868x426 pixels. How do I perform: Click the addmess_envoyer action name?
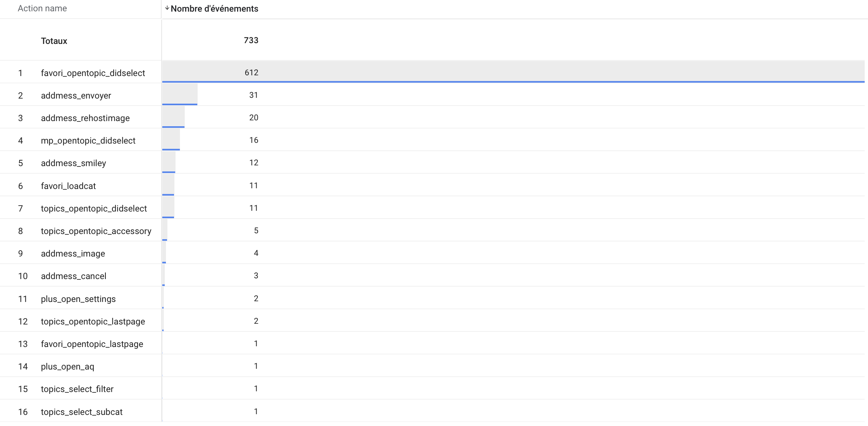tap(76, 96)
